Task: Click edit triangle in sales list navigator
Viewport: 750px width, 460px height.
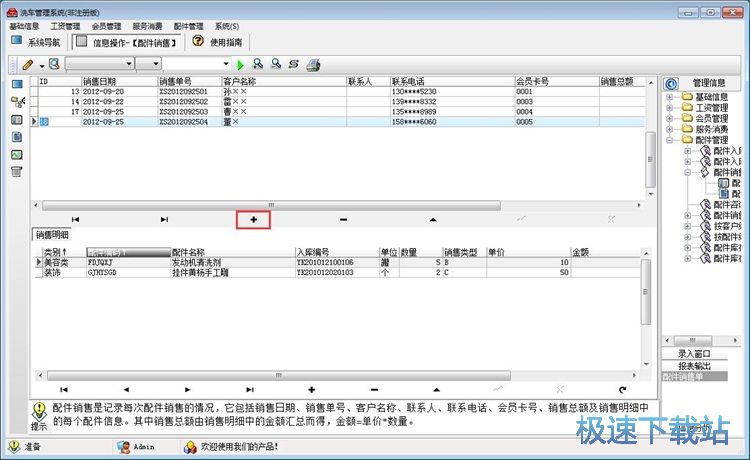Action: point(433,219)
